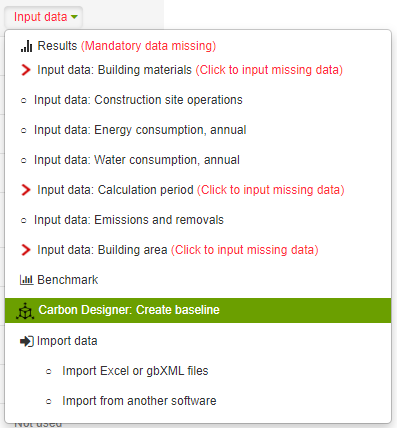Click missing data link for Building area
397x428 pixels.
point(245,250)
